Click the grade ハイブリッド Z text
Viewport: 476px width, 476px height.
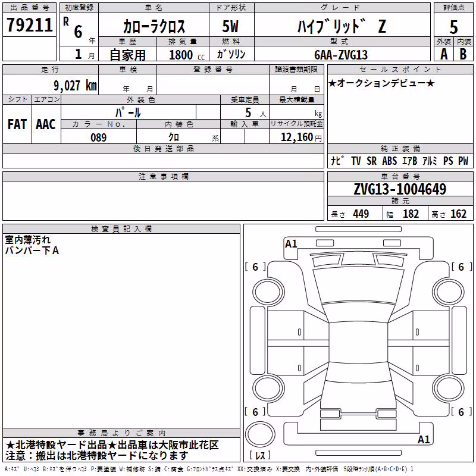click(x=342, y=26)
